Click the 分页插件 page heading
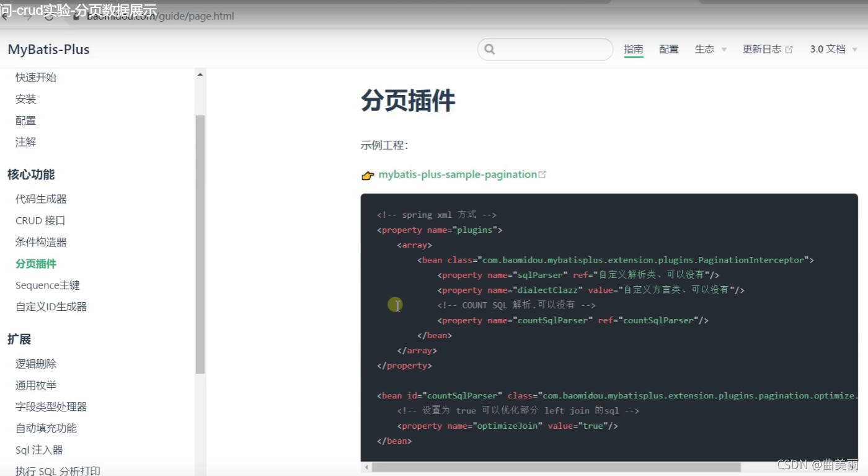 (408, 101)
